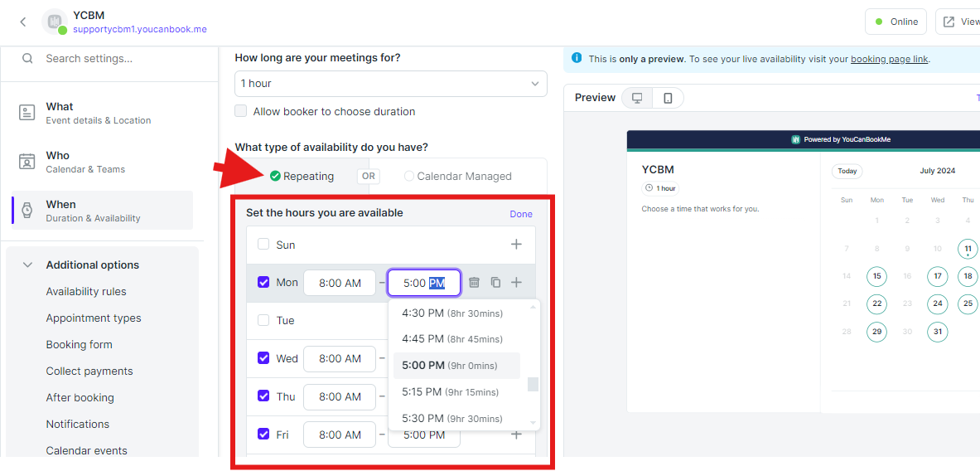
Task: Switch preview to desktop view icon
Action: (637, 98)
